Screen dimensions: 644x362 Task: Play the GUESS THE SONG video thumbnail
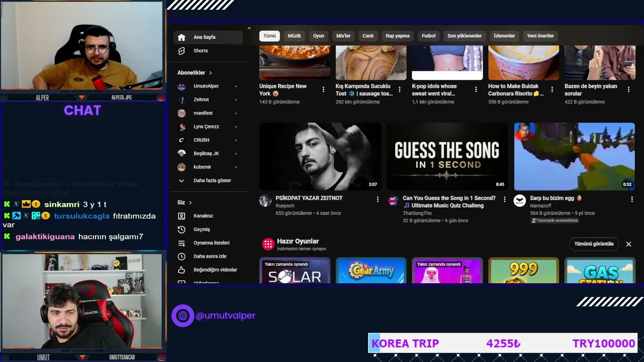[447, 156]
